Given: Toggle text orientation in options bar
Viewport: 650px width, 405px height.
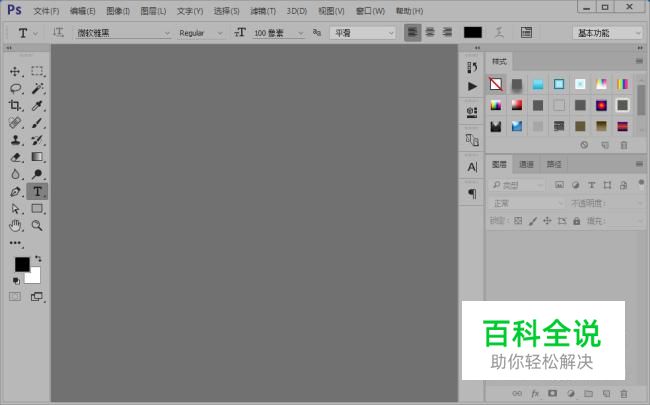Looking at the screenshot, I should 58,32.
